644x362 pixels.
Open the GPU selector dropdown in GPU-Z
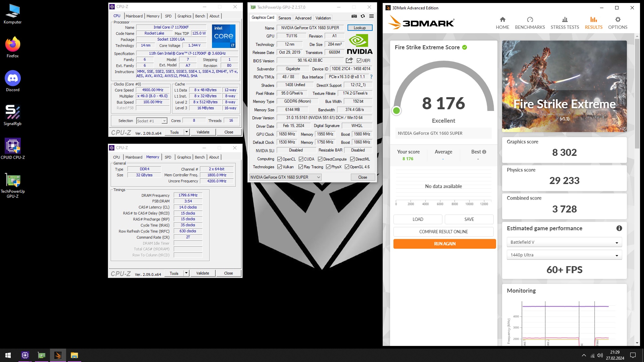point(285,177)
